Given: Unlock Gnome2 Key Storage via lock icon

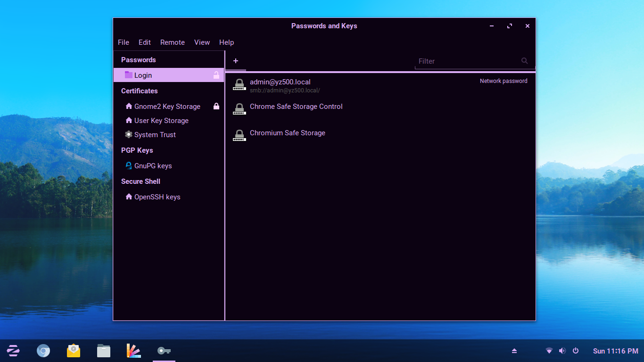Looking at the screenshot, I should click(x=216, y=107).
